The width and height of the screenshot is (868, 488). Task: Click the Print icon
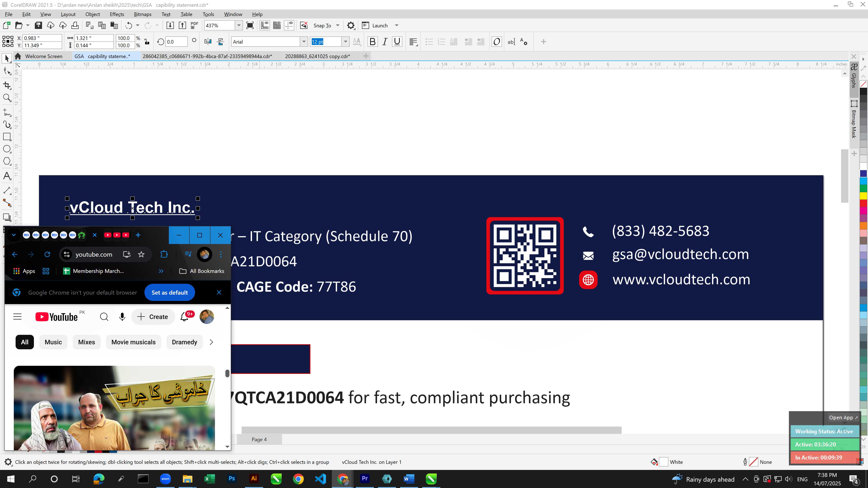pos(75,25)
